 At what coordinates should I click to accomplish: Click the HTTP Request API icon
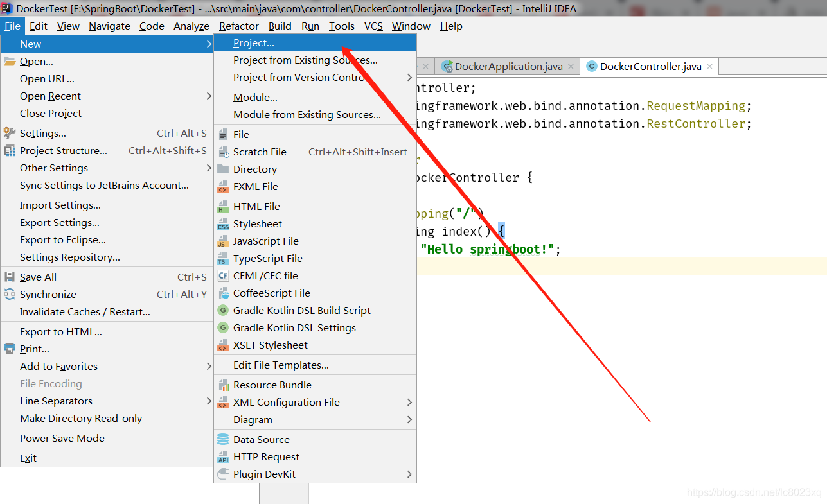click(223, 456)
